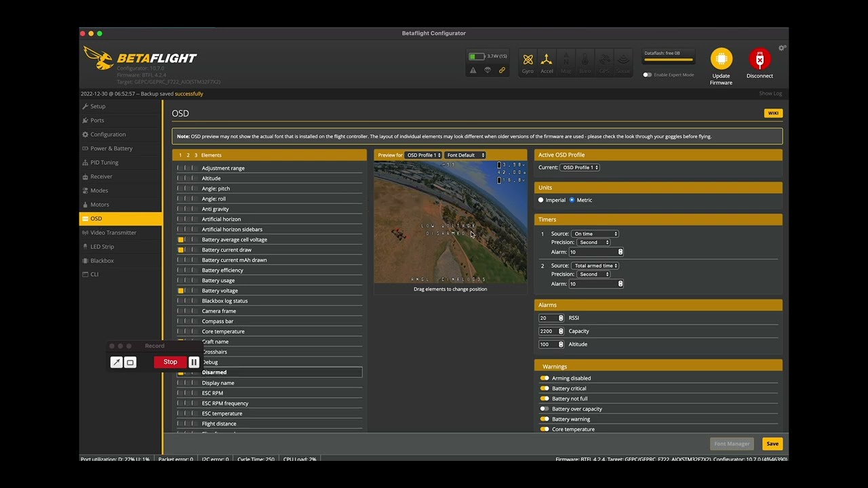
Task: Toggle the Arming disabled warning switch
Action: click(x=545, y=378)
